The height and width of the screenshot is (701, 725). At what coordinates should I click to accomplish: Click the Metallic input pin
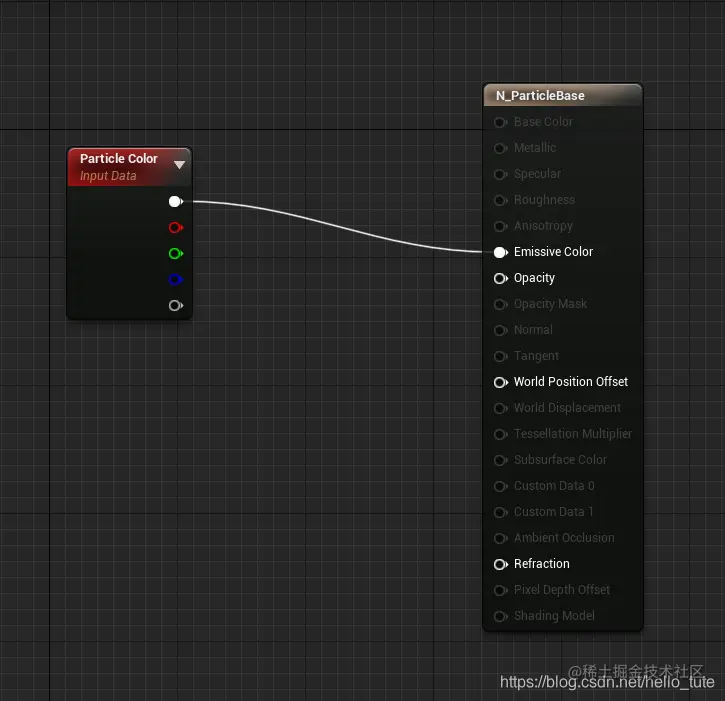tap(500, 148)
